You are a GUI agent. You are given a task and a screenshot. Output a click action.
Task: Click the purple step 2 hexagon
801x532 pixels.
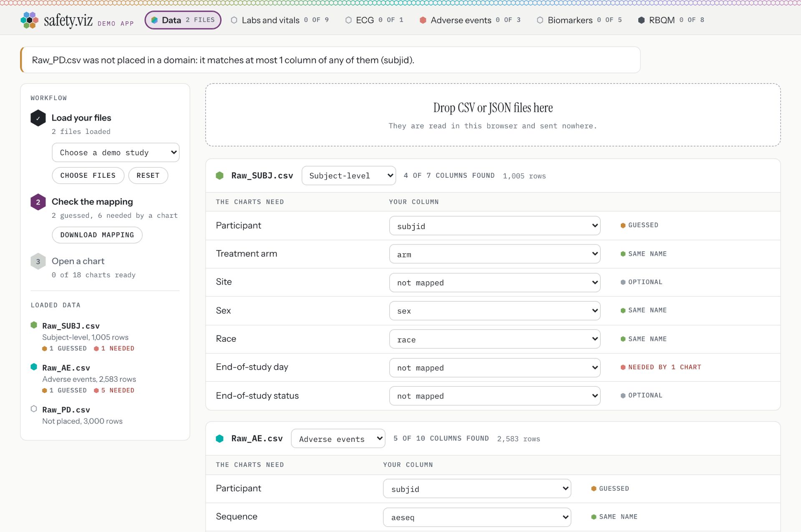coord(38,202)
